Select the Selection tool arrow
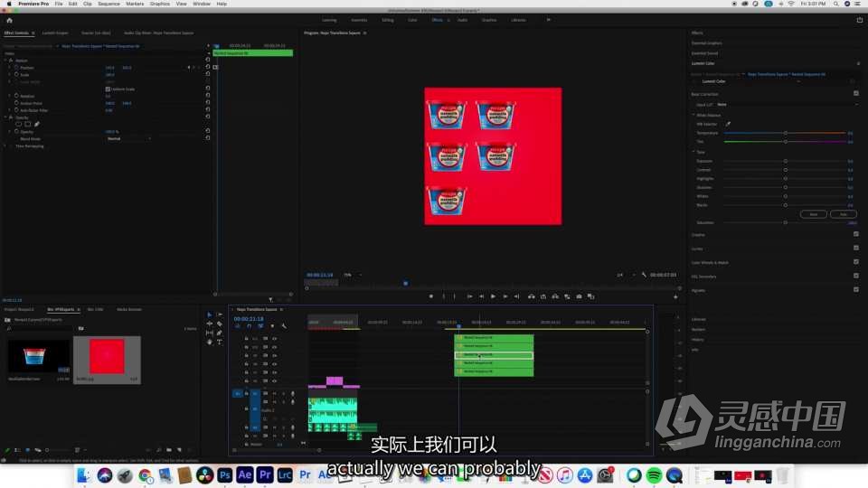 pos(209,314)
